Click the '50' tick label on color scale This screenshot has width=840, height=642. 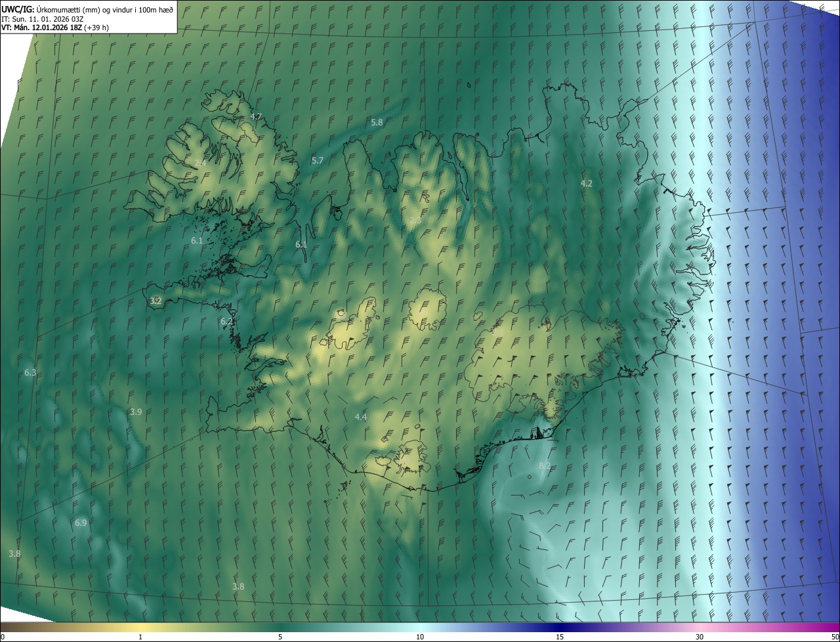pyautogui.click(x=835, y=637)
